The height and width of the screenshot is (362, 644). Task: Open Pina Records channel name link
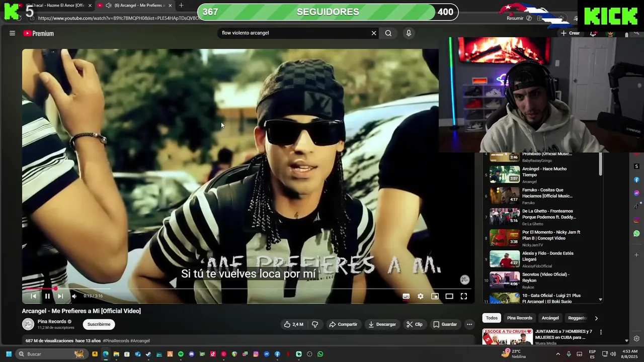tap(52, 321)
